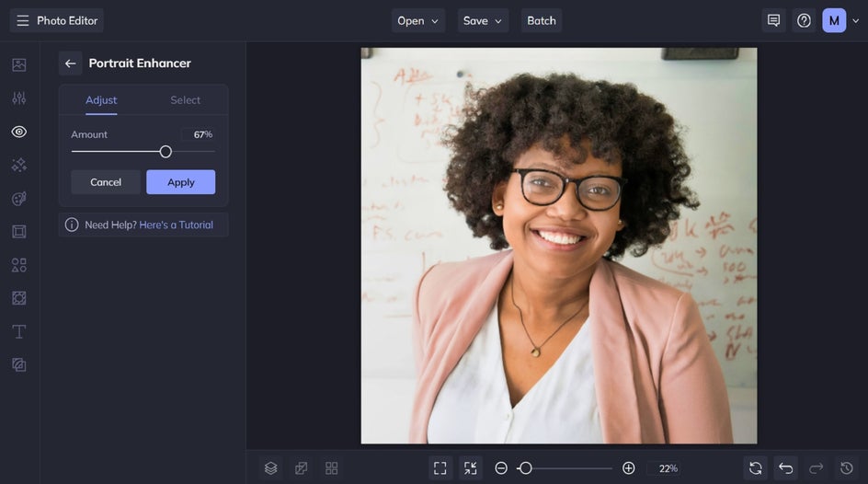This screenshot has height=484, width=868.
Task: Open the hamburger menu next to Photo Editor
Action: 23,20
